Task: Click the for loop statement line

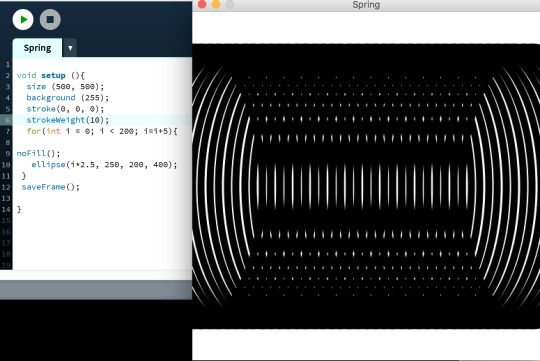Action: pyautogui.click(x=102, y=131)
